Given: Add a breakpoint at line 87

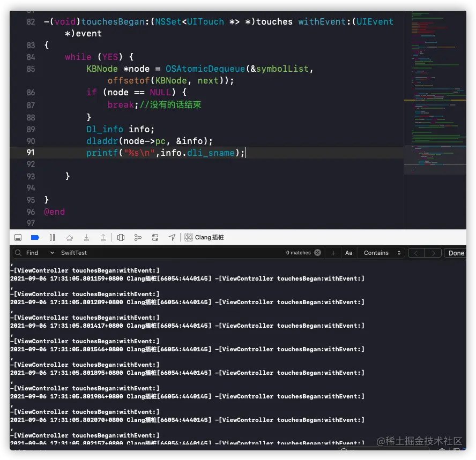Looking at the screenshot, I should [31, 105].
